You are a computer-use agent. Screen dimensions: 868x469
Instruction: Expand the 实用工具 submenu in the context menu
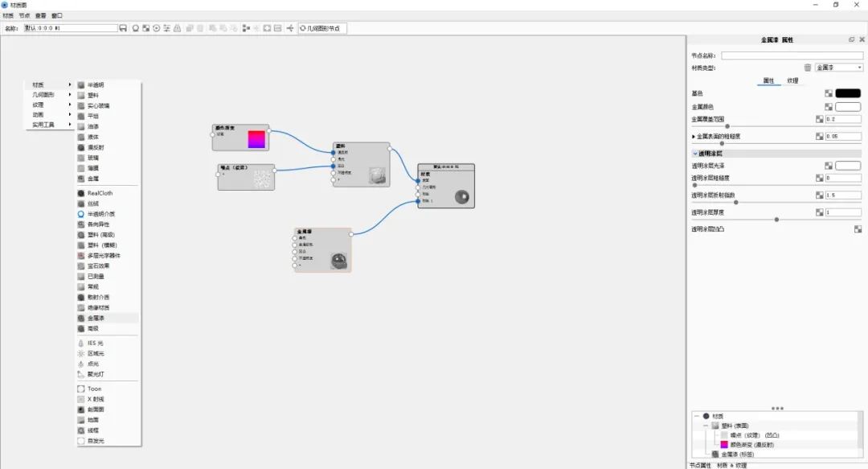[x=50, y=125]
